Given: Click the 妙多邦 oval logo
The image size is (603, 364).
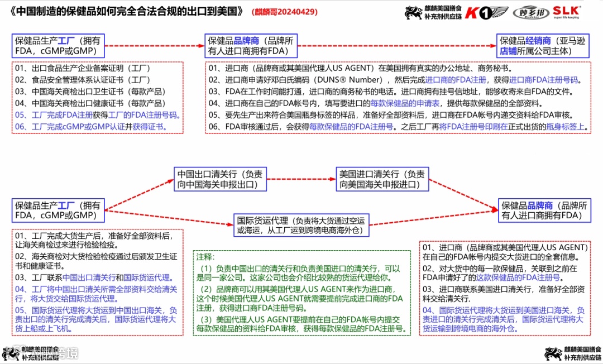Looking at the screenshot, I should coord(531,13).
